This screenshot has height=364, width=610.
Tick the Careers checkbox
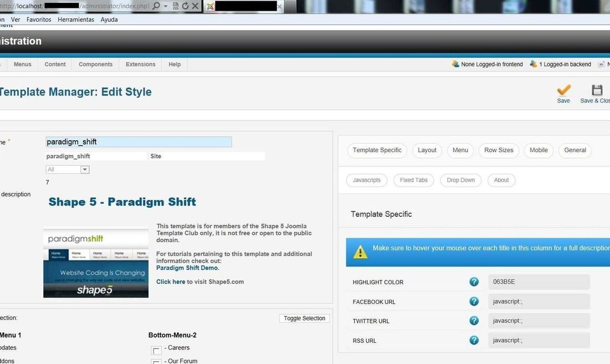[156, 350]
